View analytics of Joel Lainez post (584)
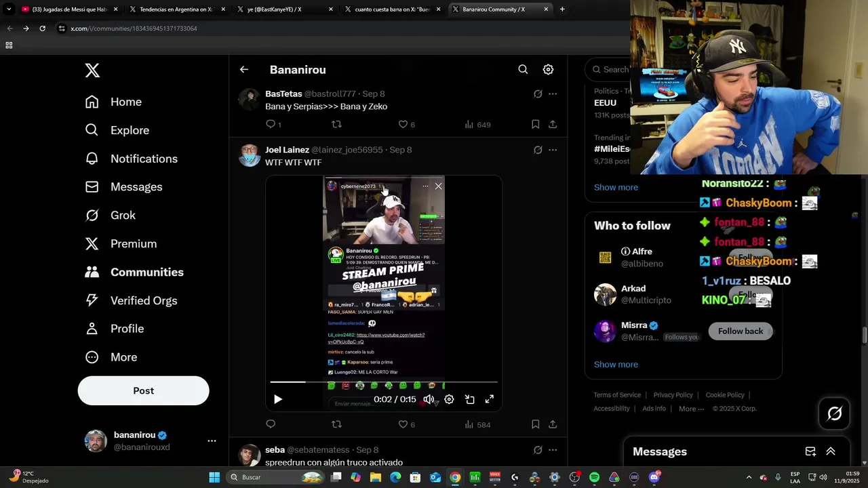 pyautogui.click(x=477, y=425)
